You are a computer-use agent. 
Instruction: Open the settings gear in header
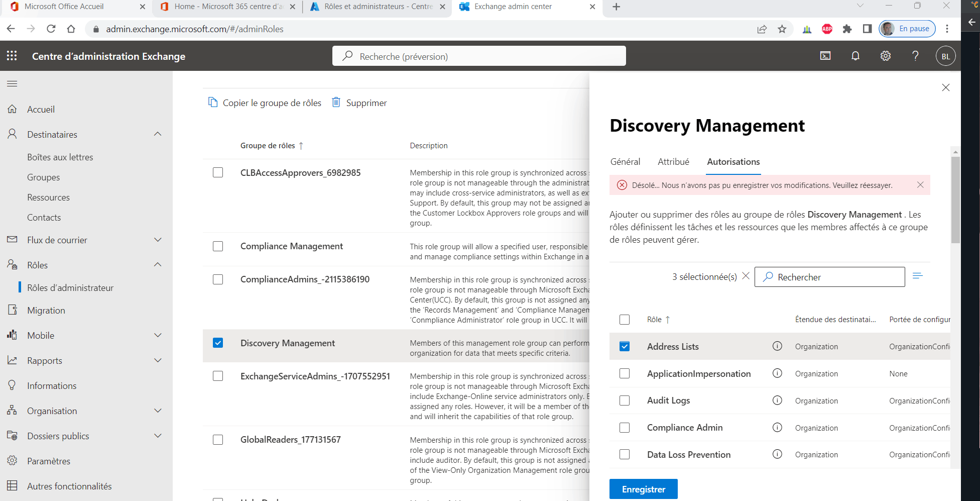886,56
